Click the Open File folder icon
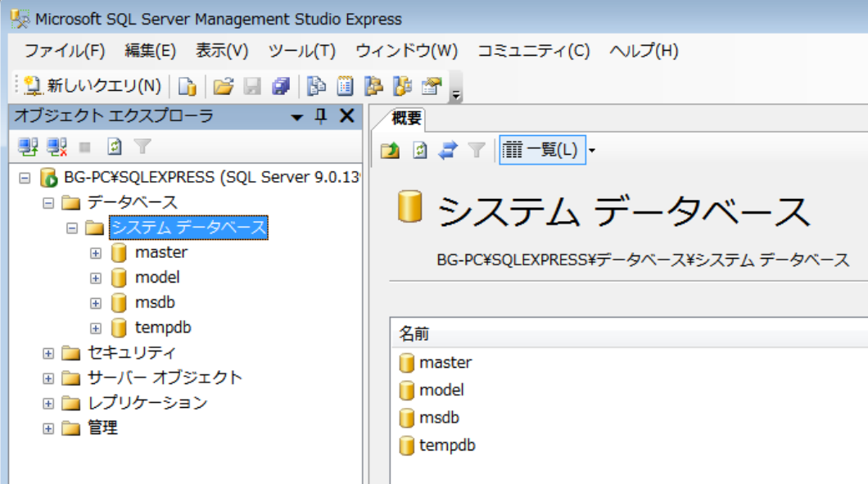Screen dimensions: 868x484 click(223, 86)
